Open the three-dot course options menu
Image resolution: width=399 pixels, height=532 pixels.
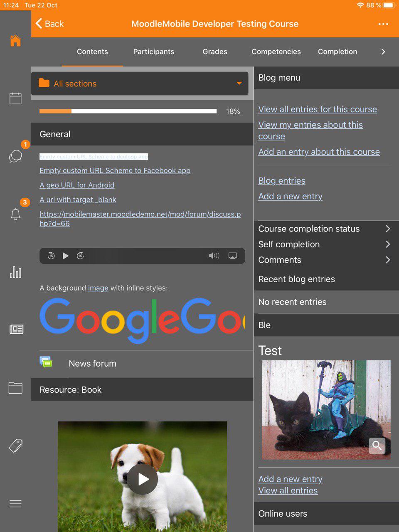point(383,24)
